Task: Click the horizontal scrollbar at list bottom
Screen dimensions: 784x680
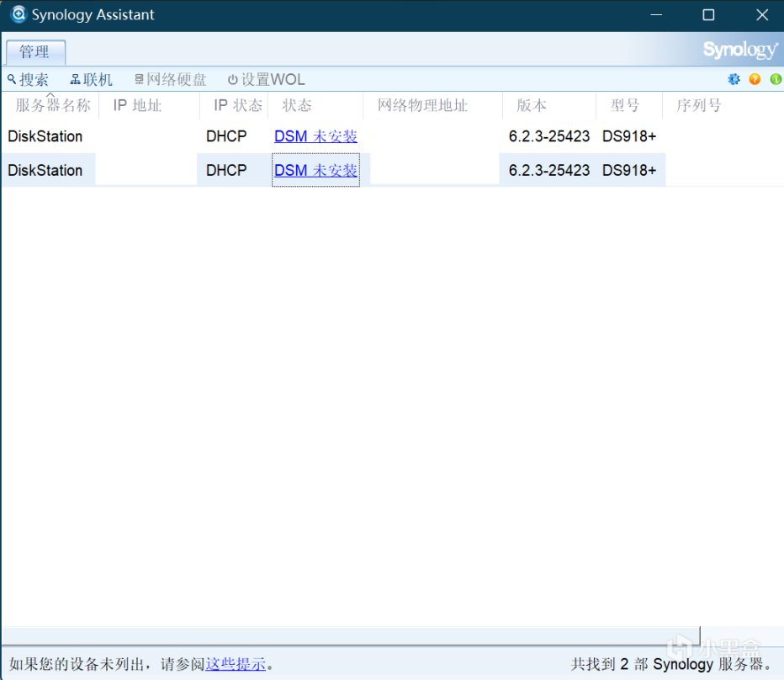Action: tap(350, 635)
